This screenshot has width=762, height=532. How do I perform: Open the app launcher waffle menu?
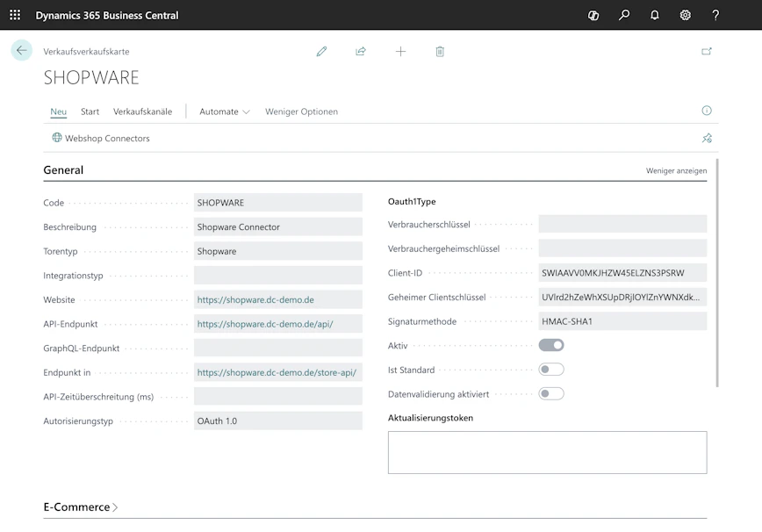[x=15, y=15]
